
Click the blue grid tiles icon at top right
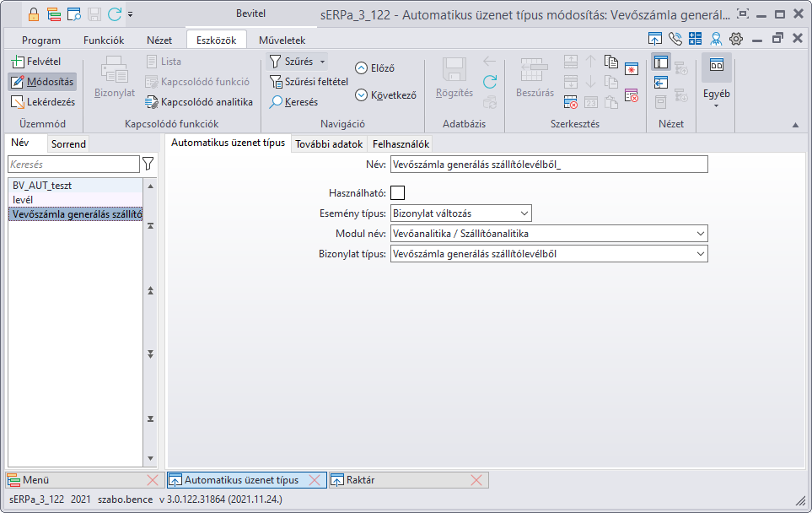click(696, 39)
